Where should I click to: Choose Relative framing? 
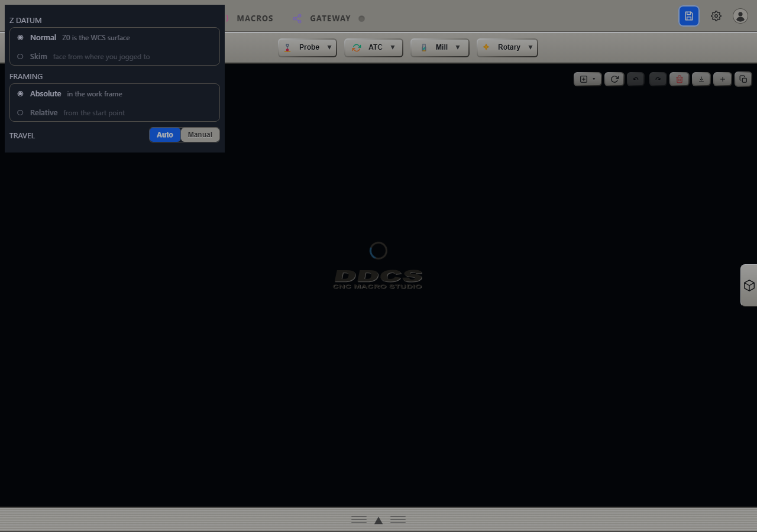[115, 112]
